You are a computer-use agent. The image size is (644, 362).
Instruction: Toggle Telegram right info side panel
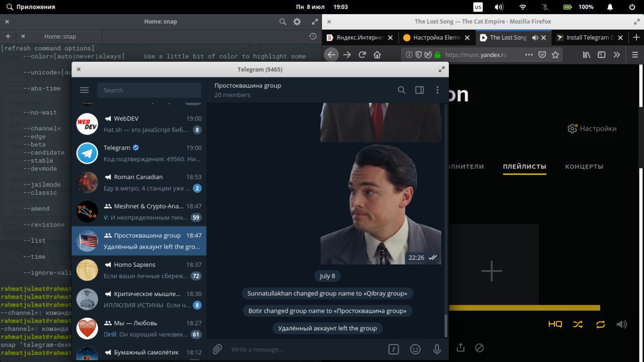pyautogui.click(x=420, y=90)
